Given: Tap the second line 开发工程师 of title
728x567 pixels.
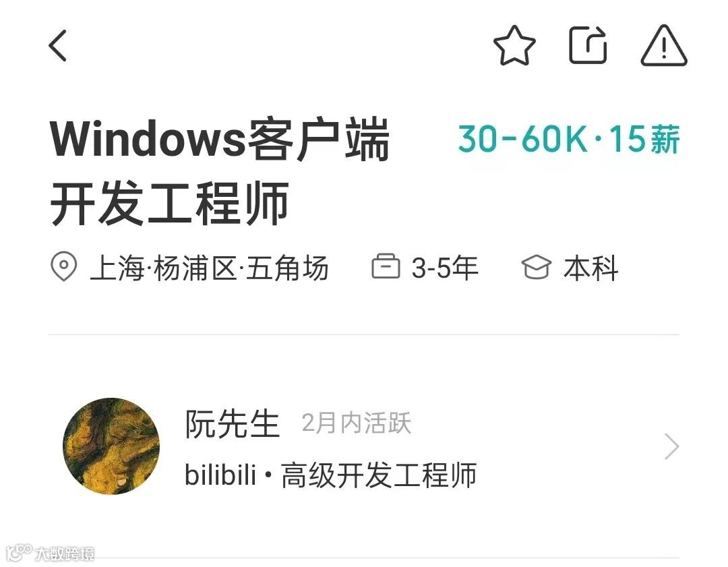Looking at the screenshot, I should (x=169, y=204).
